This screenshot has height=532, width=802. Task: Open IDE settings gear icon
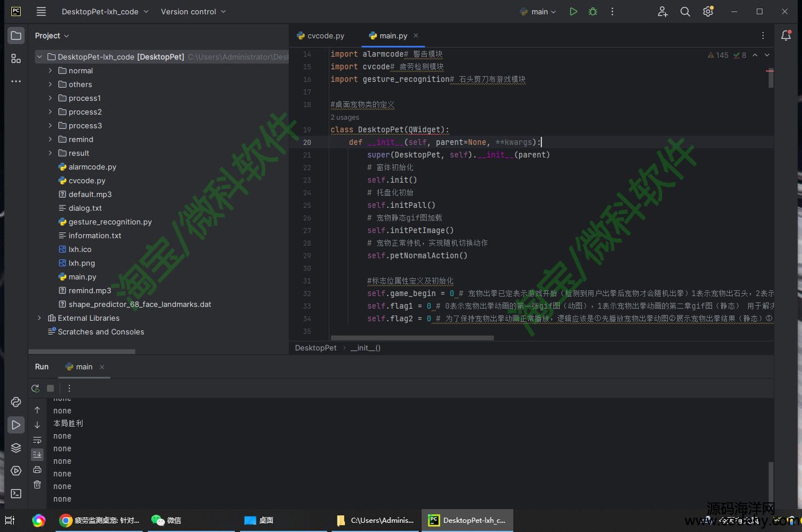(708, 11)
